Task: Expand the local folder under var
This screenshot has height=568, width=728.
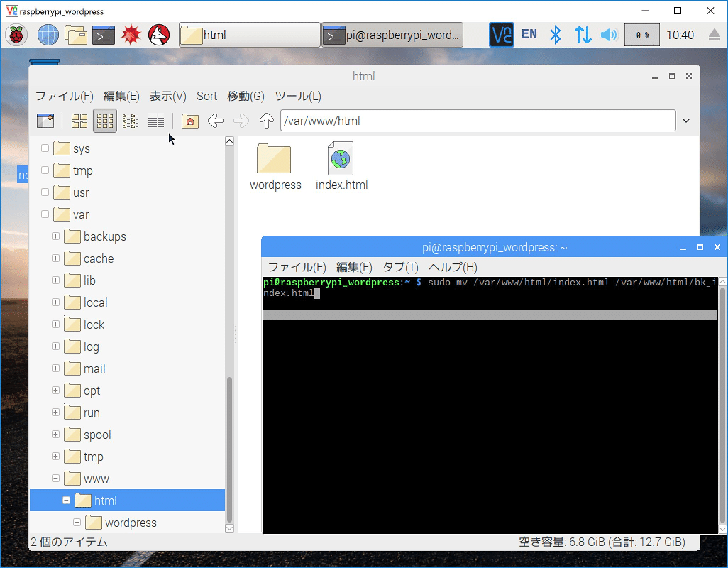Action: pos(56,302)
